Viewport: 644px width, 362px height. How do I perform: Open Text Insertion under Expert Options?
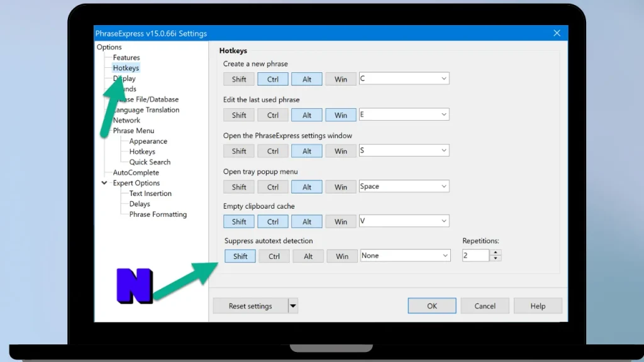(150, 194)
